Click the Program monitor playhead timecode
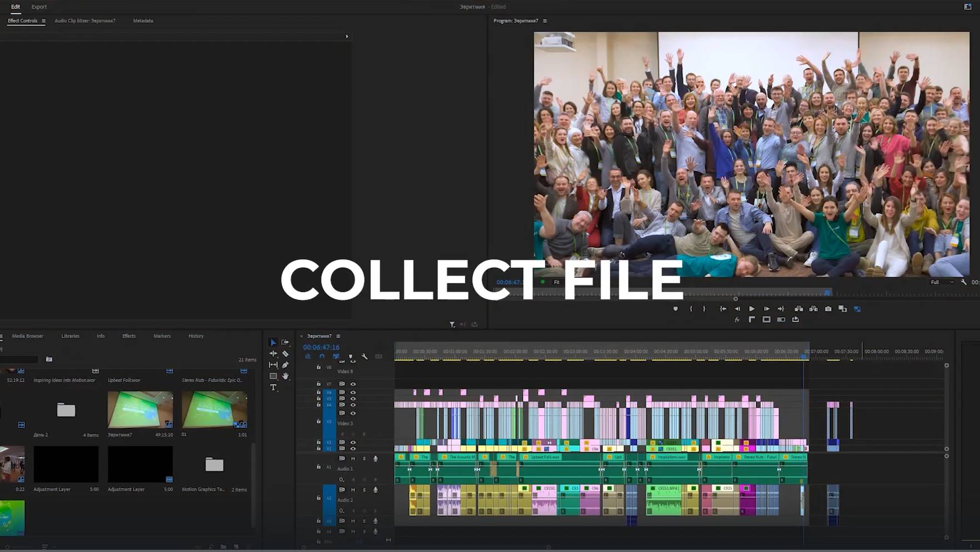980x552 pixels. point(509,282)
